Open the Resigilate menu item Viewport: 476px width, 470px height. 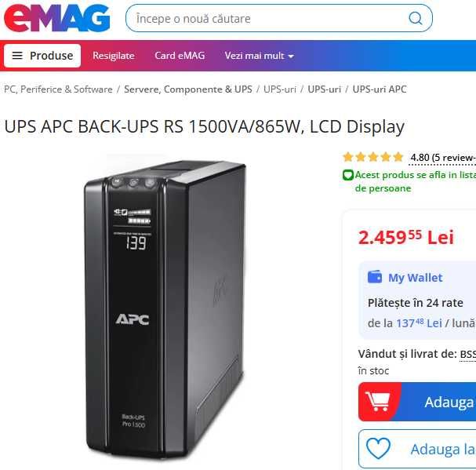[x=114, y=56]
